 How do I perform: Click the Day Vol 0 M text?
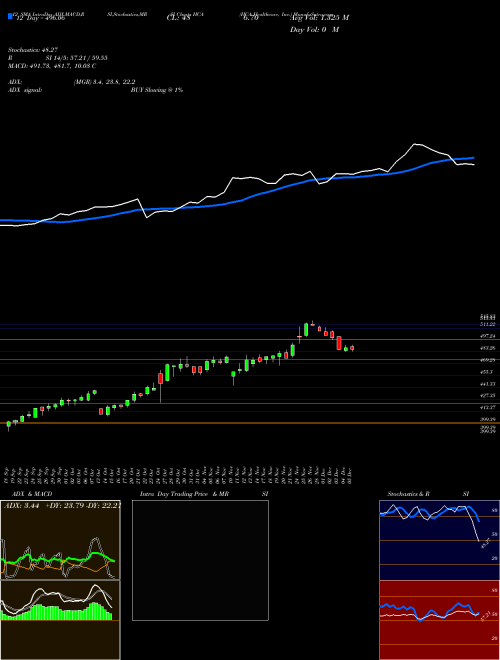[314, 30]
